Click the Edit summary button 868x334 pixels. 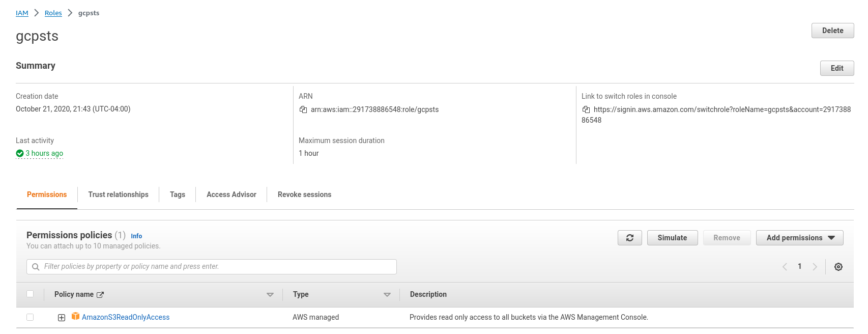[837, 68]
